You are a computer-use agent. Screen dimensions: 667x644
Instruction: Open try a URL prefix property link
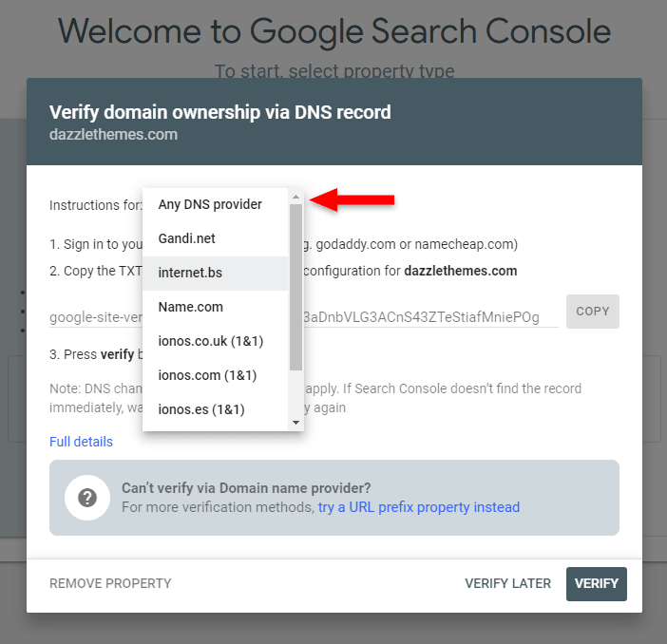point(419,507)
